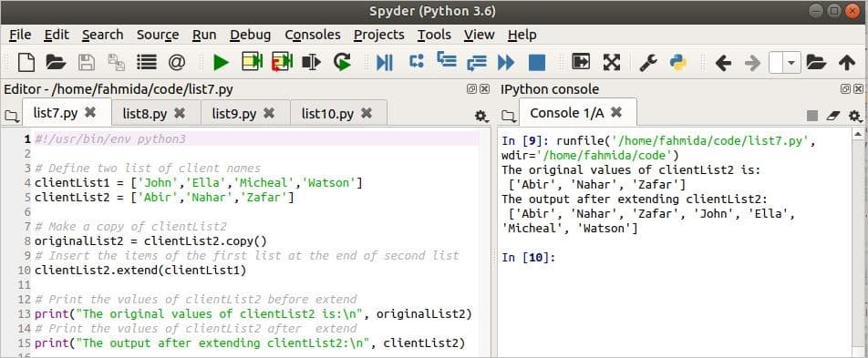Step into function debug icon

[x=447, y=61]
